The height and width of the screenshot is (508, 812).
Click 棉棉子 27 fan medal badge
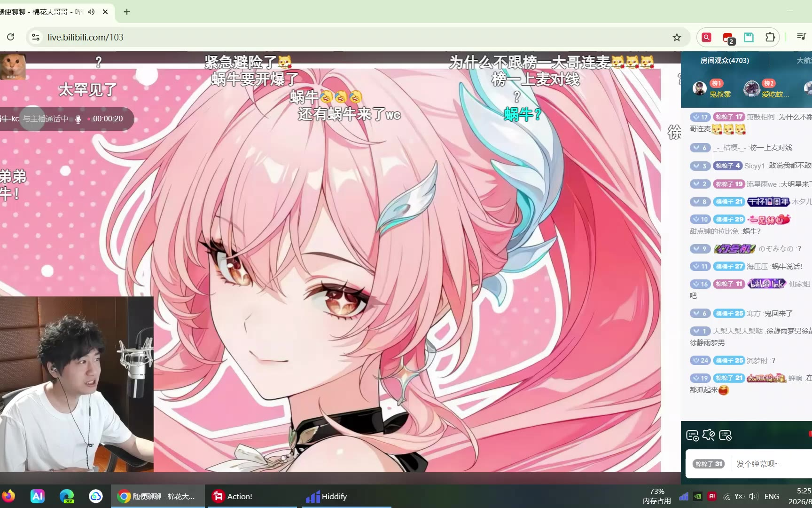[x=729, y=267]
